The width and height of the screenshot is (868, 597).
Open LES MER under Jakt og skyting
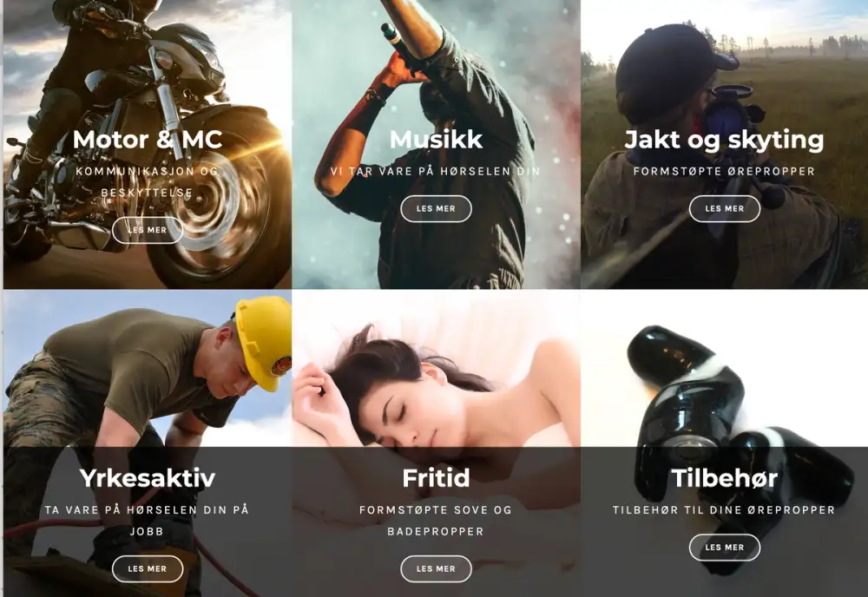point(725,208)
